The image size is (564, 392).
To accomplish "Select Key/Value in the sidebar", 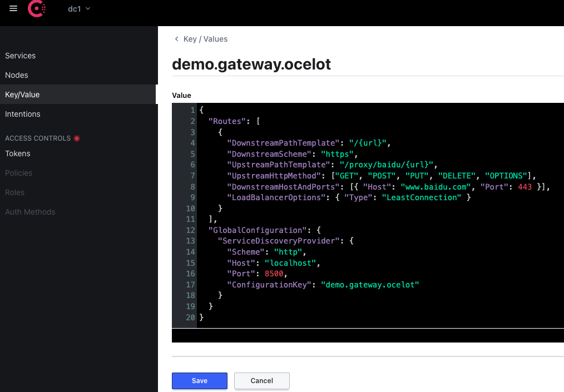I will [x=22, y=95].
